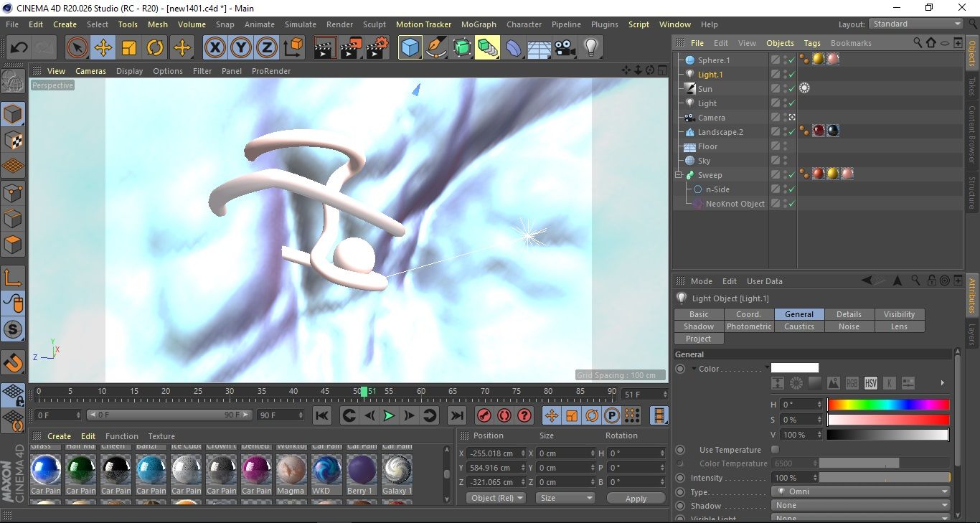Open Size mode dropdown

(565, 498)
